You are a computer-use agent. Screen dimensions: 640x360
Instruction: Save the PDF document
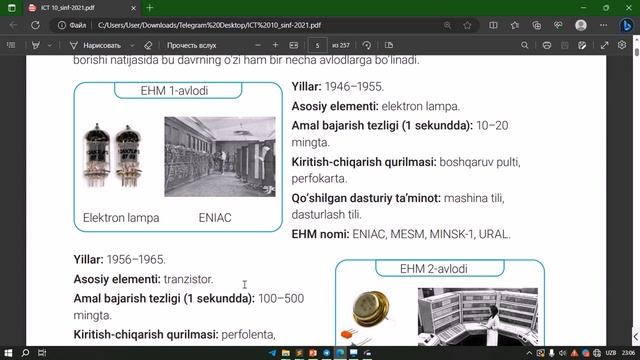pyautogui.click(x=564, y=45)
